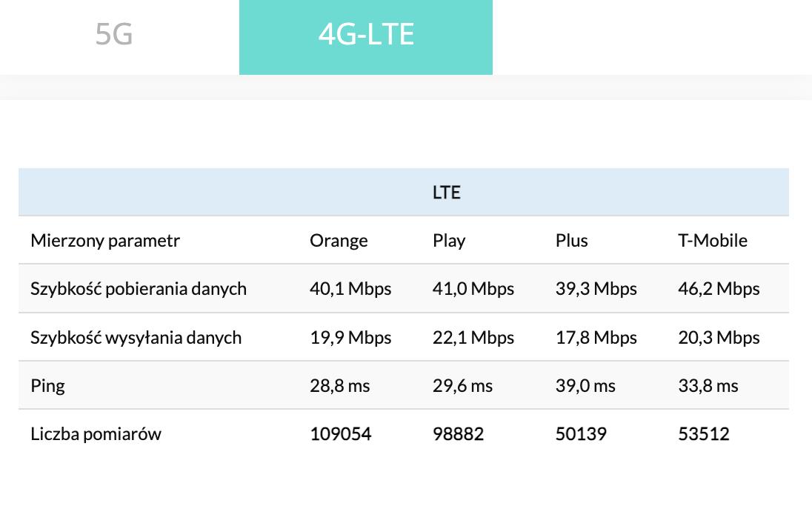This screenshot has height=526, width=812.
Task: Click Plus ping value 39,0 ms
Action: click(585, 386)
